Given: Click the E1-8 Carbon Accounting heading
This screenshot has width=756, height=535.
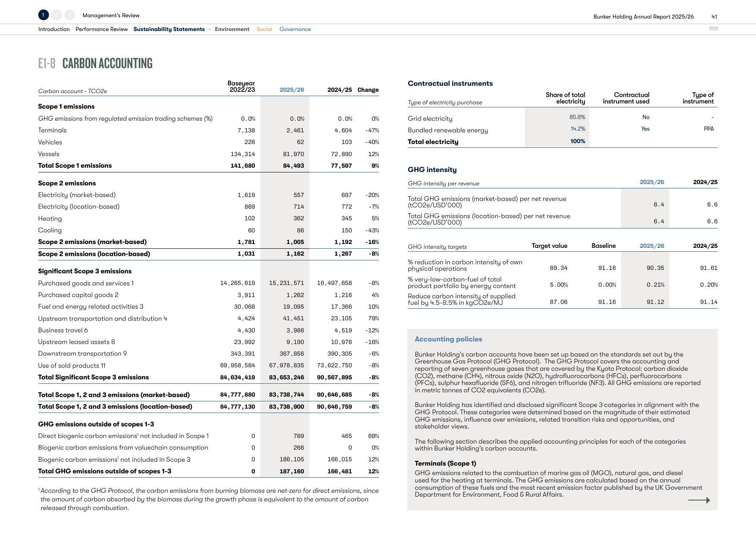Looking at the screenshot, I should pos(95,63).
